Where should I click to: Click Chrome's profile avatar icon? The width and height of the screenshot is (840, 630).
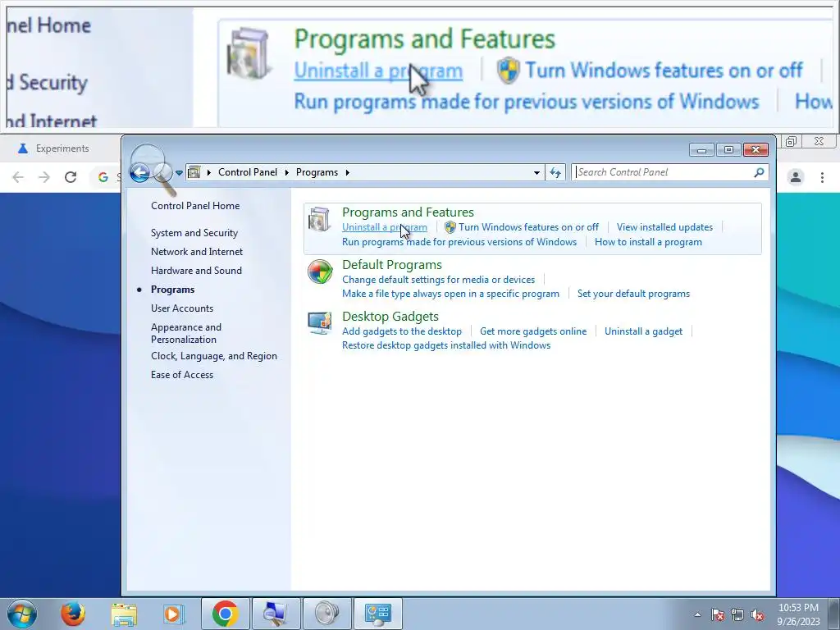pos(796,177)
